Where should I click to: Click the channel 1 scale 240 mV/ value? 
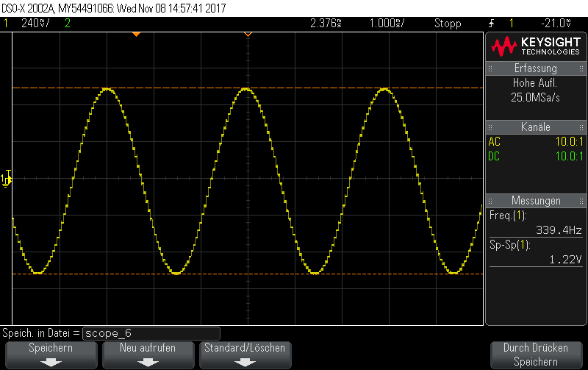pos(35,24)
